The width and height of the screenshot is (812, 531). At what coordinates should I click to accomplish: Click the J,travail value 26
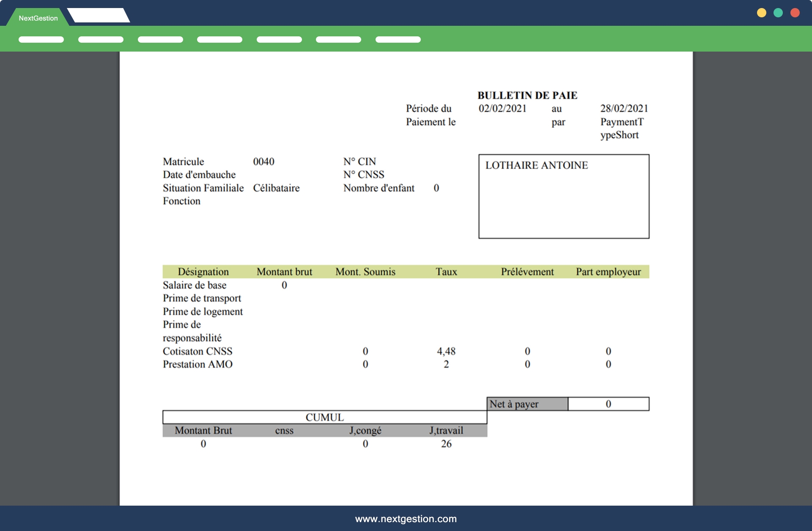446,443
